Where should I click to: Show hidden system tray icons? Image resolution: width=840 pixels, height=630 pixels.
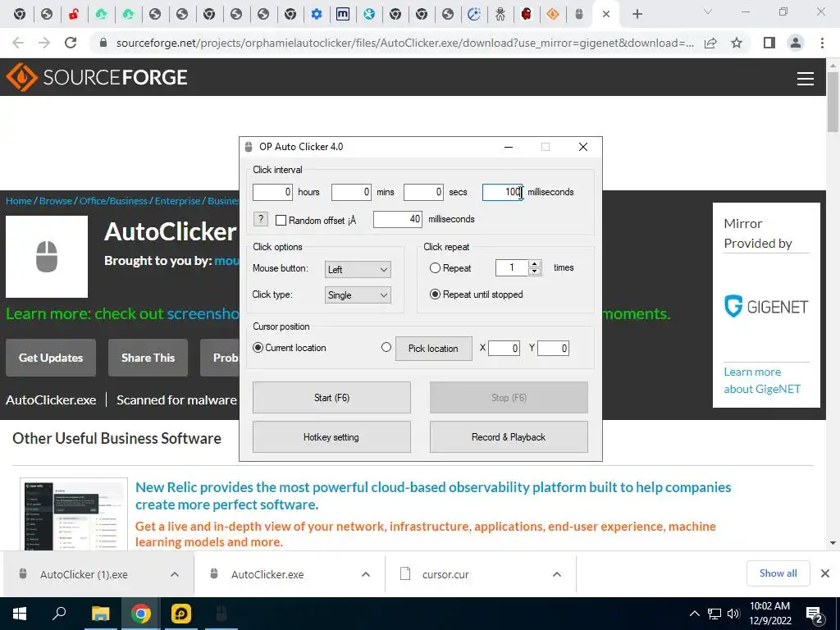click(694, 614)
